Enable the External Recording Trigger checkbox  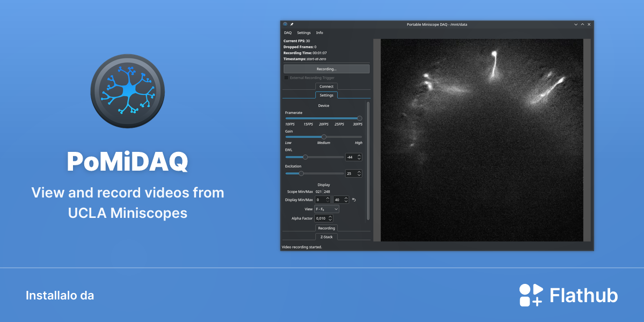(x=286, y=78)
